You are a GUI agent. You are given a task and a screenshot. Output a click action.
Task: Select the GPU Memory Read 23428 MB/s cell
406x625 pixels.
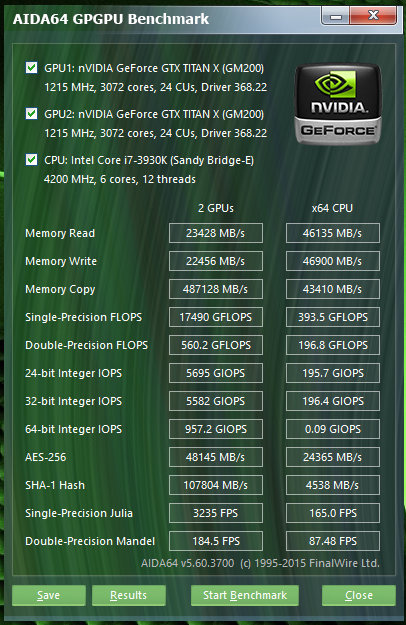(216, 233)
